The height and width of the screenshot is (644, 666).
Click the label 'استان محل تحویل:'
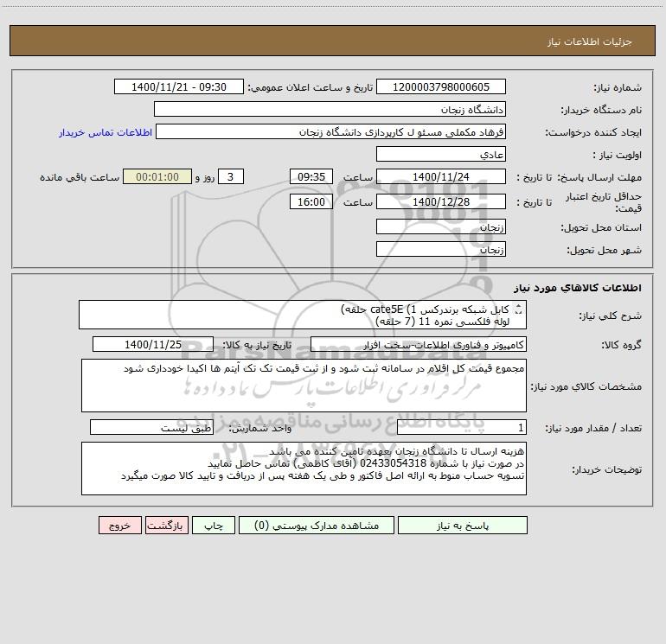[x=601, y=227]
